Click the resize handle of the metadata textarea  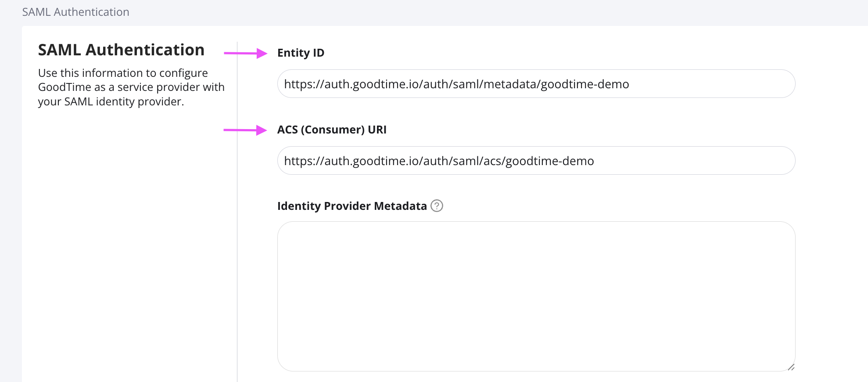791,367
